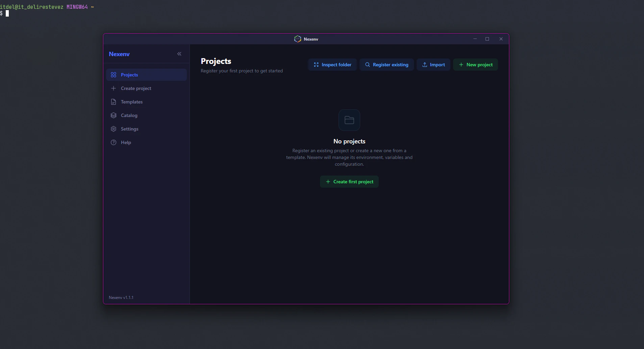Click the Import button
The height and width of the screenshot is (349, 644).
434,65
